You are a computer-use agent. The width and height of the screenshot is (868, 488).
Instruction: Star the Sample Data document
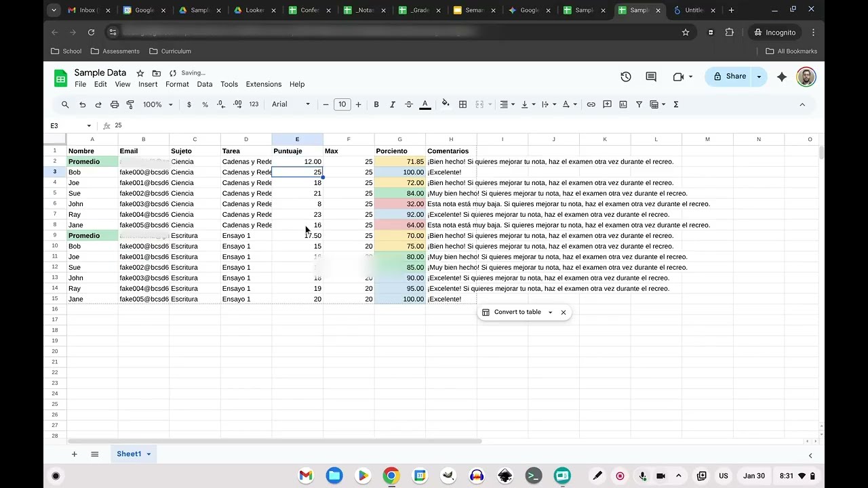(x=140, y=73)
